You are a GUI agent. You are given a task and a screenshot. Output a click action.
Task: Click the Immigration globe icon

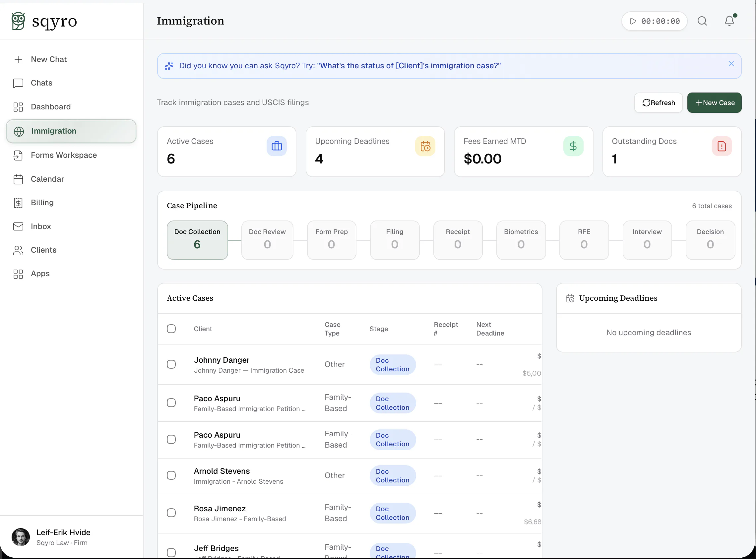pos(19,131)
